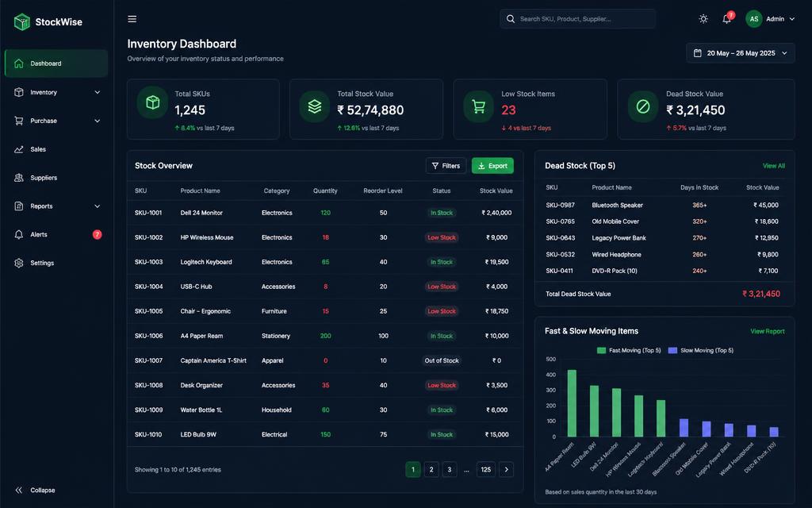Open the Filters button in Stock Overview
This screenshot has height=508, width=812.
point(446,166)
